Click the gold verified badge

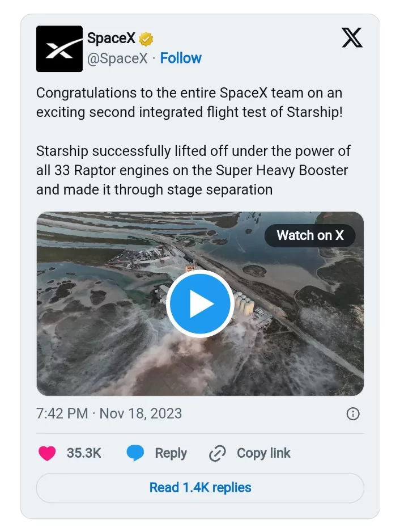146,39
